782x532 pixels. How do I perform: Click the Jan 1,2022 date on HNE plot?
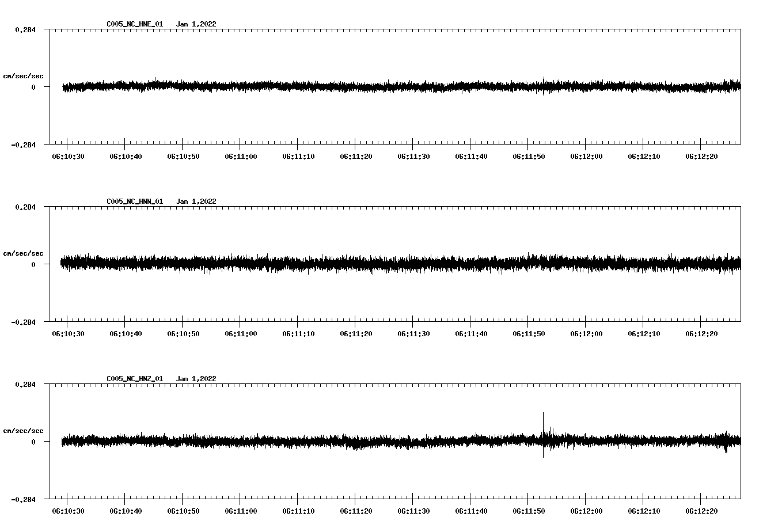196,24
